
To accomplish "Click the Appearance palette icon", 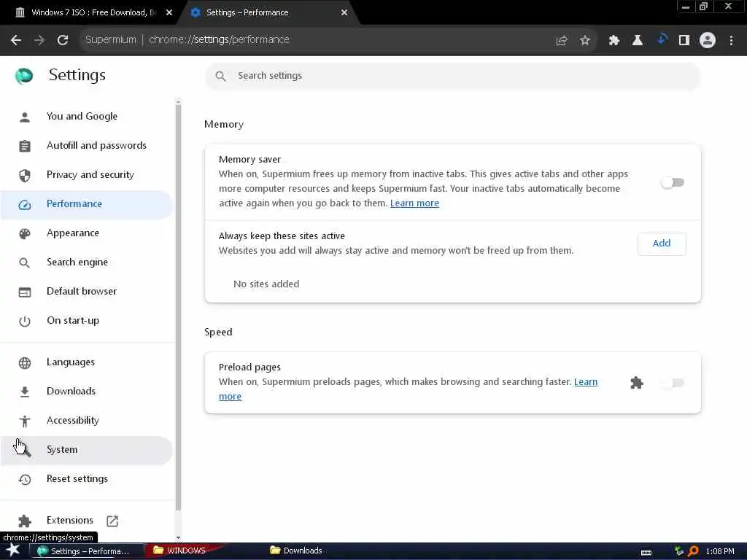I will (x=25, y=233).
